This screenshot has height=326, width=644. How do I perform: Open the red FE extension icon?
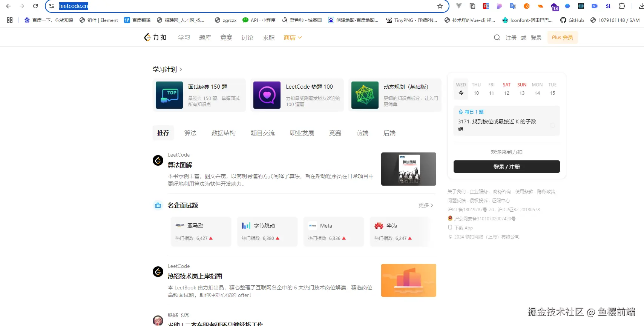click(x=486, y=6)
